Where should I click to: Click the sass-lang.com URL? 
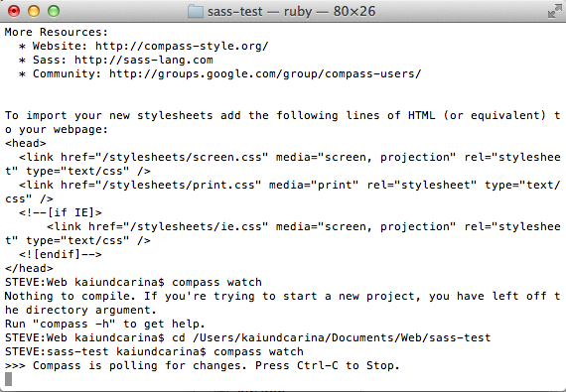tap(144, 60)
